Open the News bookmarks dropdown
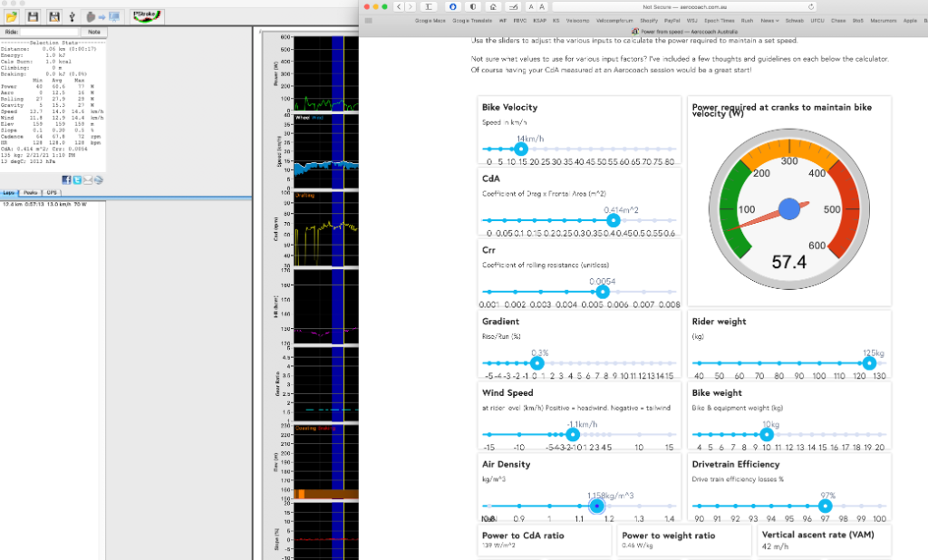This screenshot has height=560, width=928. click(768, 18)
